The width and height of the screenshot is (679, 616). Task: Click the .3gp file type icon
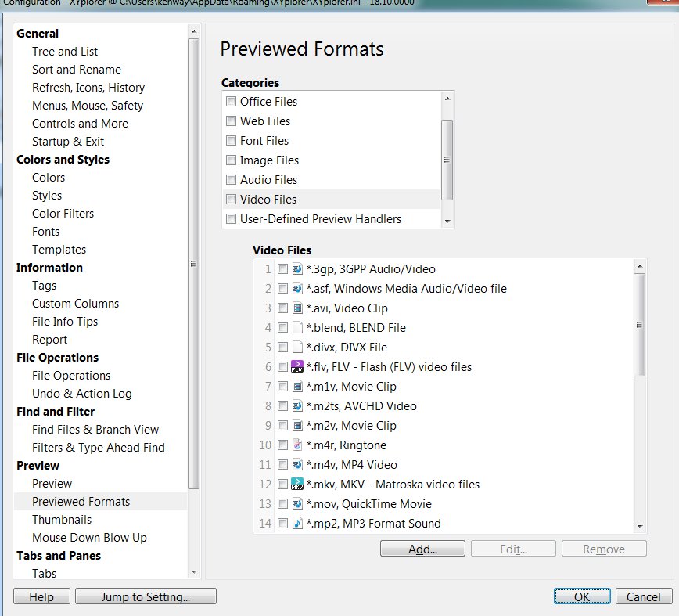click(297, 268)
